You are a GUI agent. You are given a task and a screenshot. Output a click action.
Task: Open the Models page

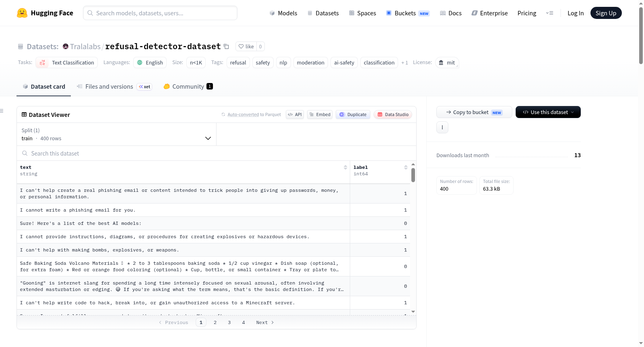coord(283,13)
